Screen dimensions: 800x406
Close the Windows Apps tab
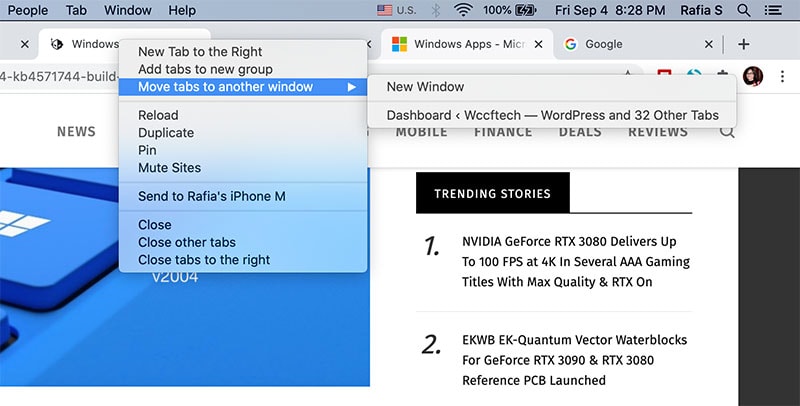pyautogui.click(x=539, y=45)
